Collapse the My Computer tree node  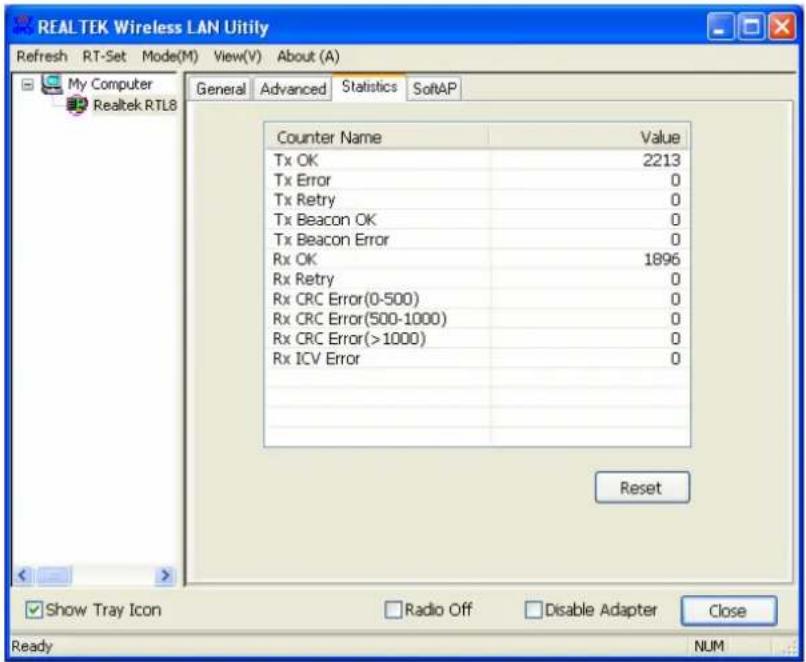(x=28, y=84)
